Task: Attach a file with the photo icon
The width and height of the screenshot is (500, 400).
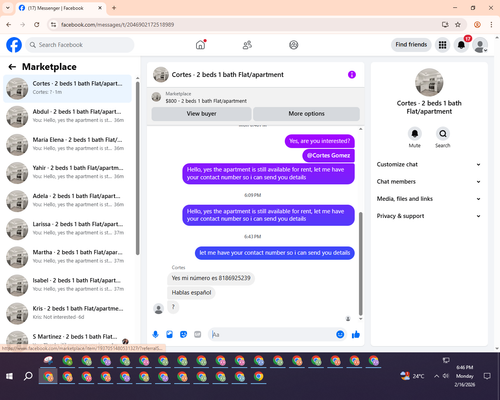Action: [169, 334]
